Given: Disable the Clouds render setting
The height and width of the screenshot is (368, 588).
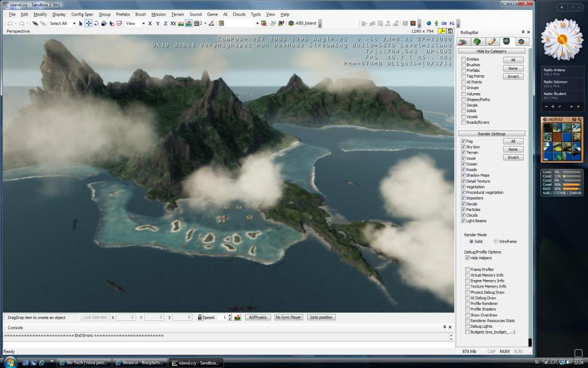Looking at the screenshot, I should 463,215.
